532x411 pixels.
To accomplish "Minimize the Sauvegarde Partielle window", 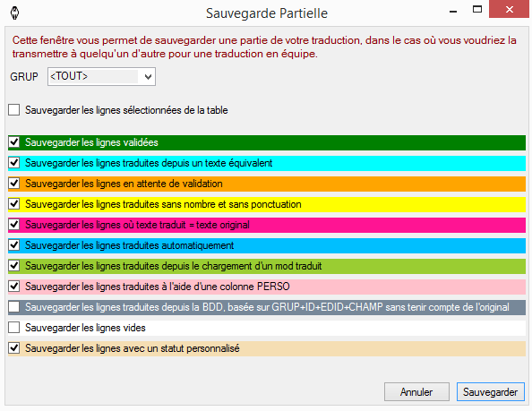I will (x=453, y=12).
